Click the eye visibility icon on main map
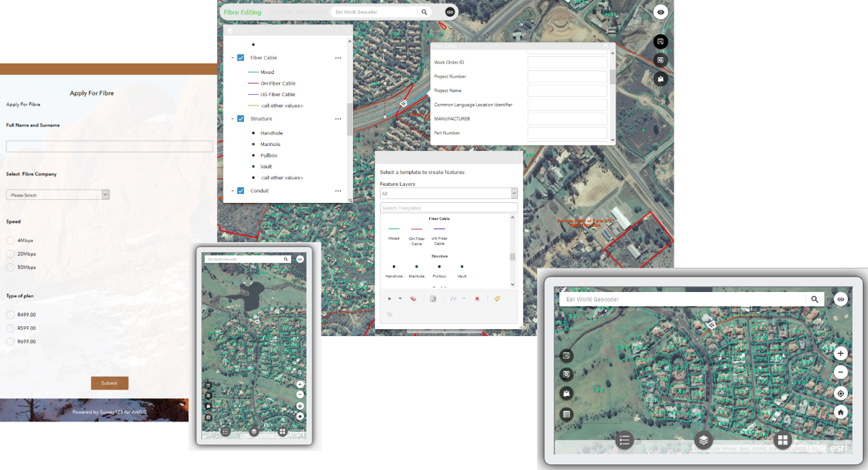The image size is (868, 470). pos(661,12)
